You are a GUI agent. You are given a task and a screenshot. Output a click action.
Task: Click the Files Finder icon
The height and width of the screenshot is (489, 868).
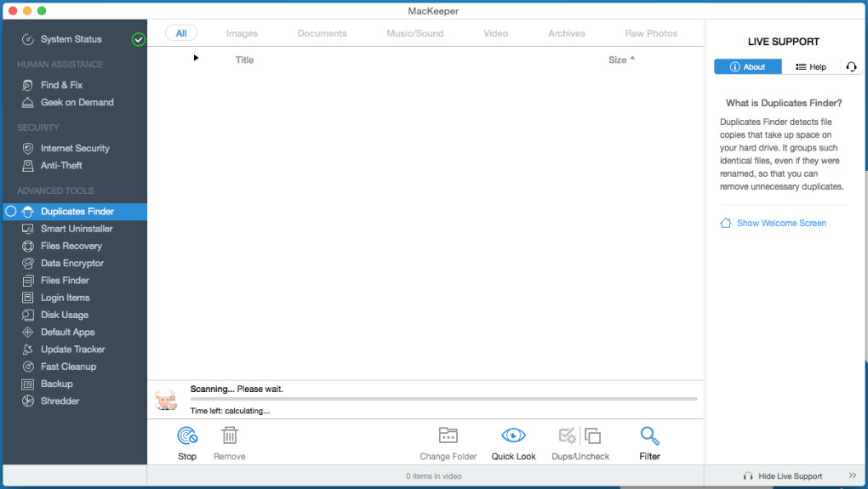tap(28, 281)
